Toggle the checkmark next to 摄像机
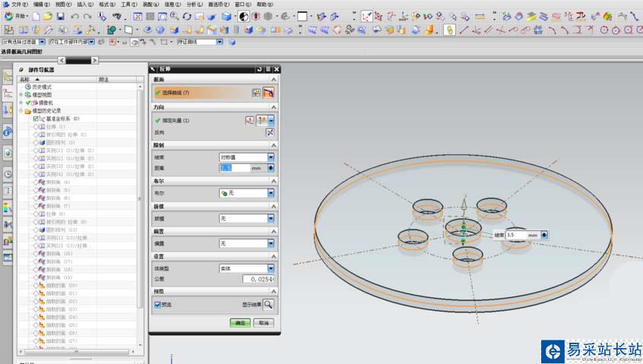This screenshot has width=643, height=364. point(28,103)
